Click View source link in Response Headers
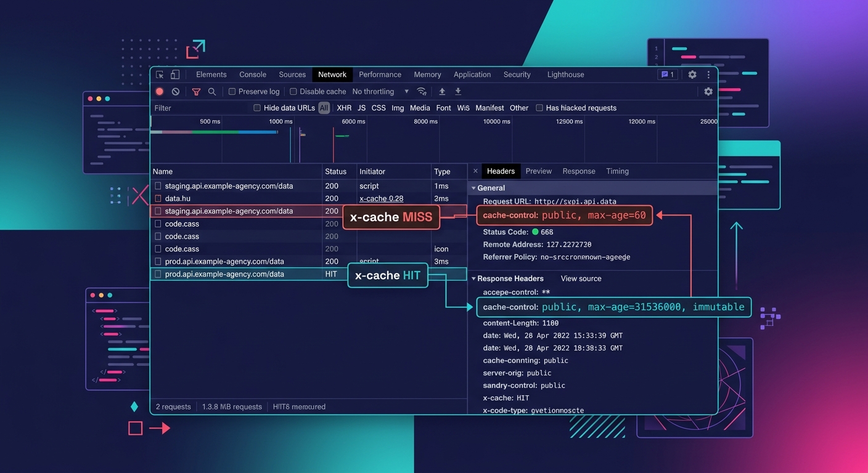Viewport: 868px width, 473px height. (581, 278)
